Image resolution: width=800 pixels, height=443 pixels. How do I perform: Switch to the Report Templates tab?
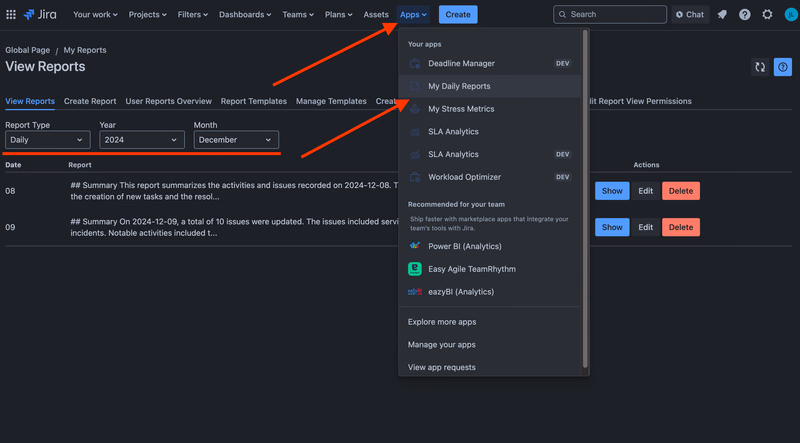click(x=254, y=101)
